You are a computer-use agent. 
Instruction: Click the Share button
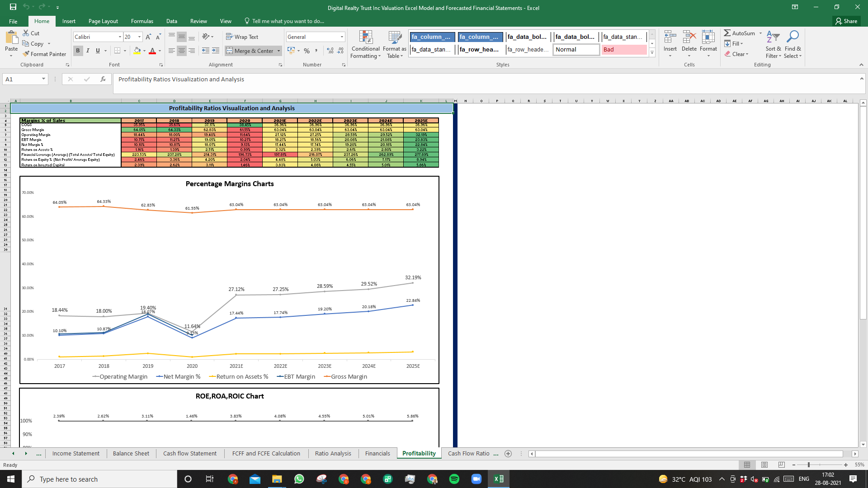tap(846, 21)
